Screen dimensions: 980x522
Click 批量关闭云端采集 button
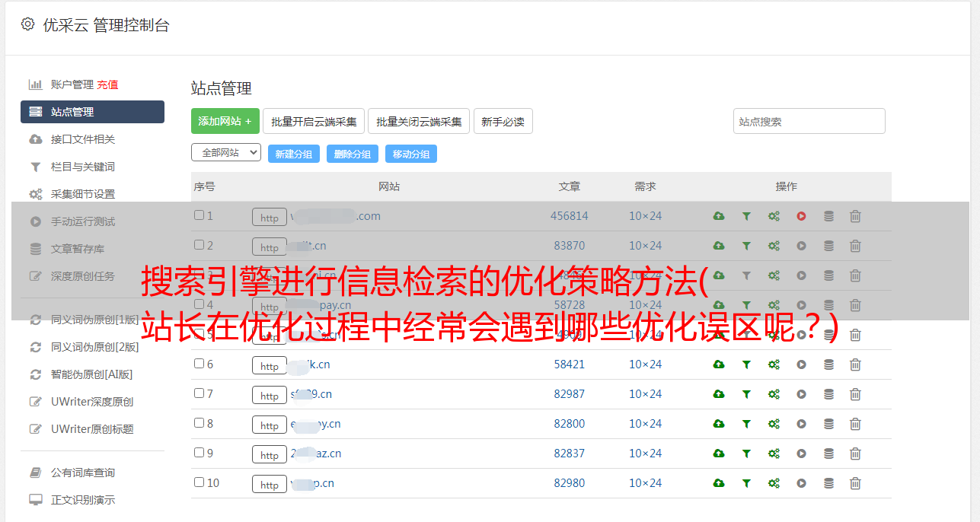click(x=419, y=121)
